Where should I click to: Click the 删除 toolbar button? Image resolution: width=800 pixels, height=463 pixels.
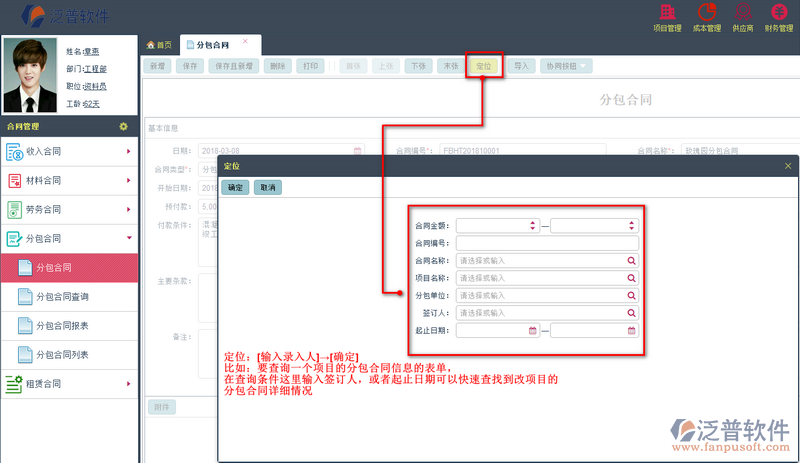coord(278,66)
